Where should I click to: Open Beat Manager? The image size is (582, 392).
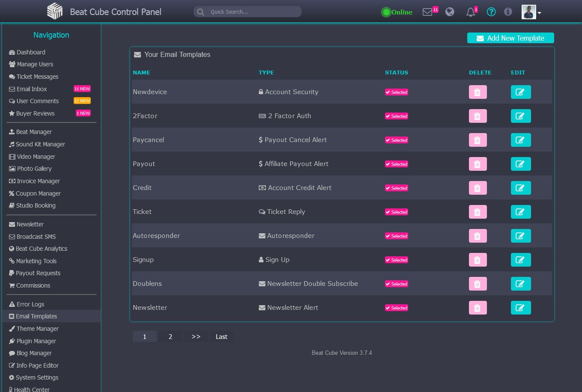[x=30, y=132]
